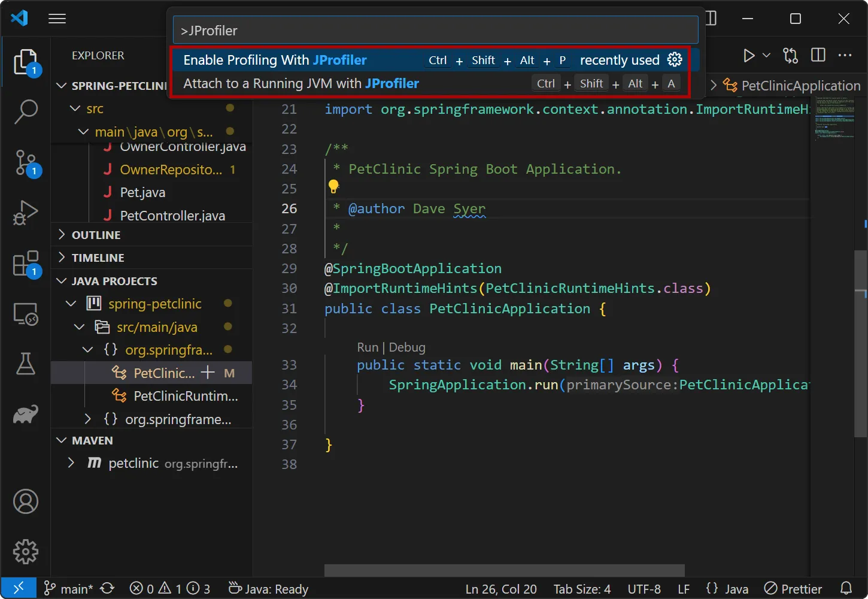This screenshot has height=599, width=868.
Task: Click line number 31 in the gutter
Action: 289,308
